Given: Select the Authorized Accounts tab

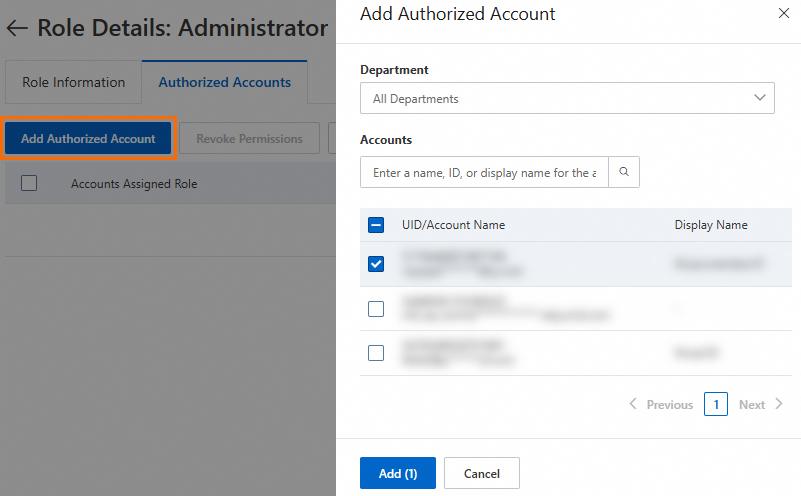Looking at the screenshot, I should [225, 82].
